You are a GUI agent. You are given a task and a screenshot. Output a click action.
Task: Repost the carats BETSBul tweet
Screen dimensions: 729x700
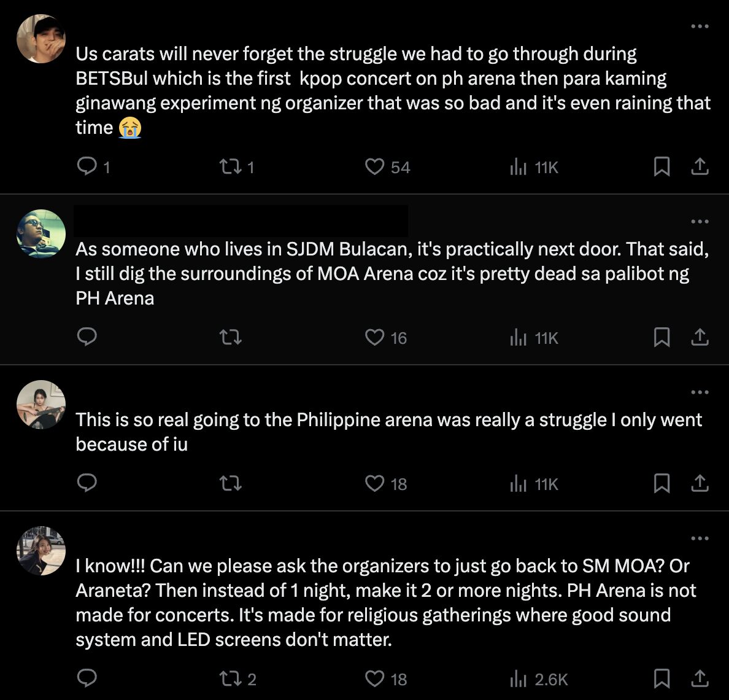231,166
